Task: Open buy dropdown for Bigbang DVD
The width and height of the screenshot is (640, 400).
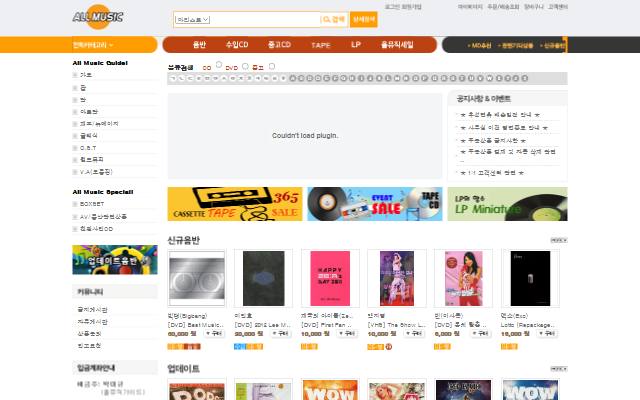Action: click(214, 333)
